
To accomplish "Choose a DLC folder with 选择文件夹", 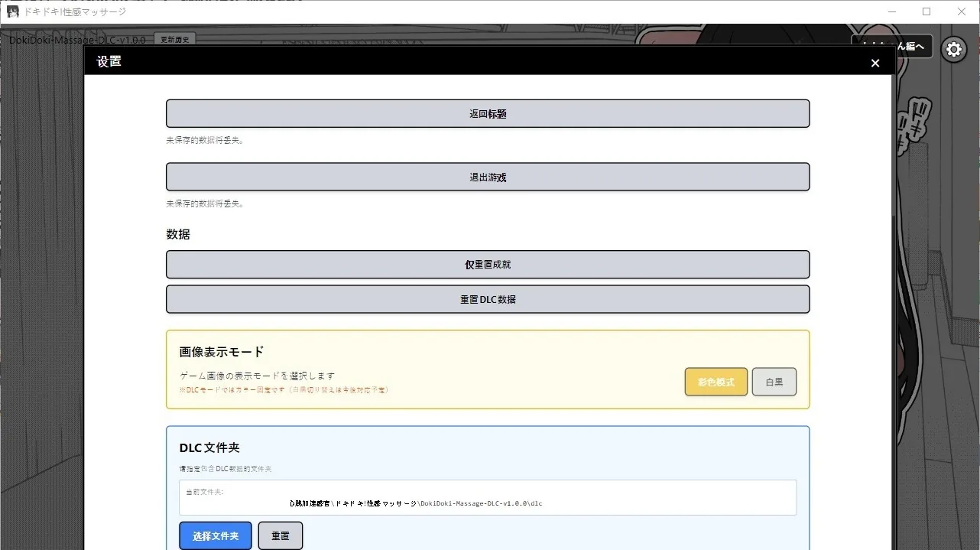I will [x=216, y=535].
